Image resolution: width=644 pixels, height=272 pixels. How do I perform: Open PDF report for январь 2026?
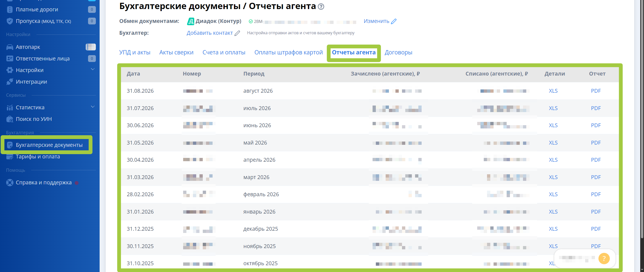pos(595,212)
